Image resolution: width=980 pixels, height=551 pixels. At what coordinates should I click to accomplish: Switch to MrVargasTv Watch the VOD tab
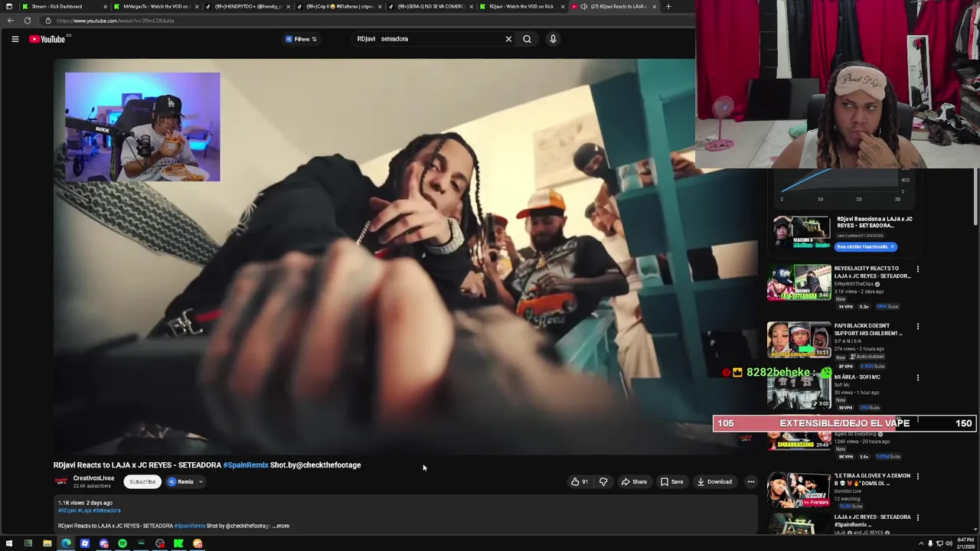(155, 6)
